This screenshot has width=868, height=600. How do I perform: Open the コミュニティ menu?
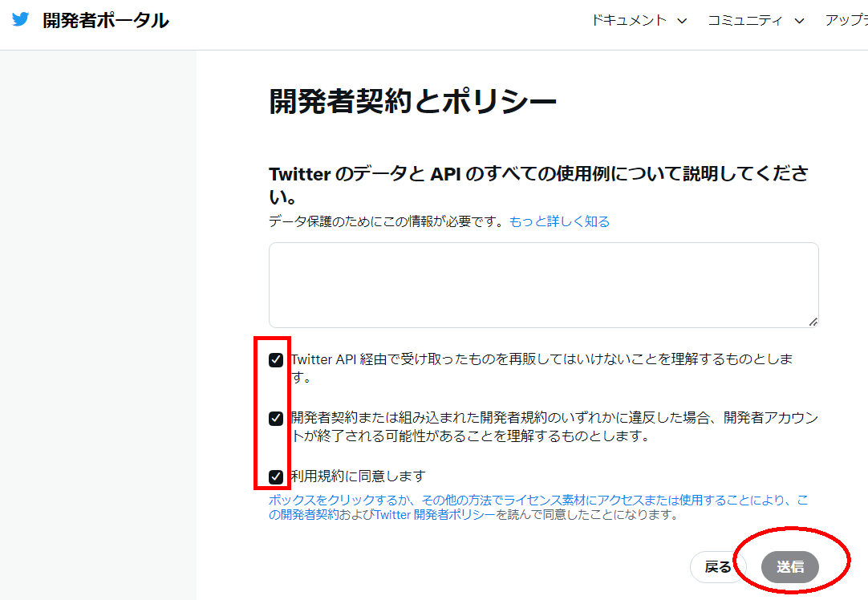click(745, 21)
